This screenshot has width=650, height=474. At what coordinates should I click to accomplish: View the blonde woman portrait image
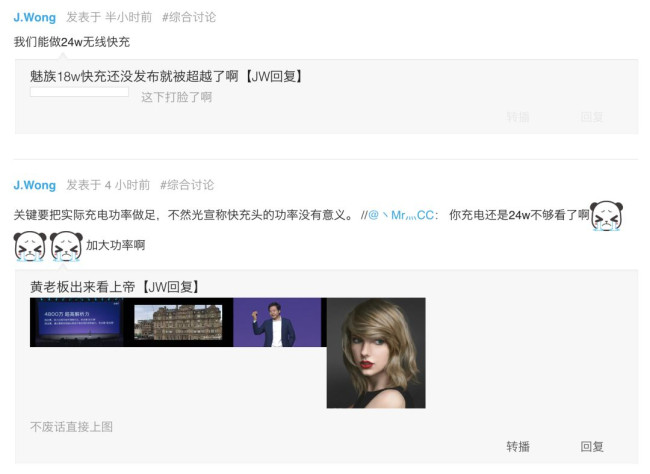tap(376, 353)
